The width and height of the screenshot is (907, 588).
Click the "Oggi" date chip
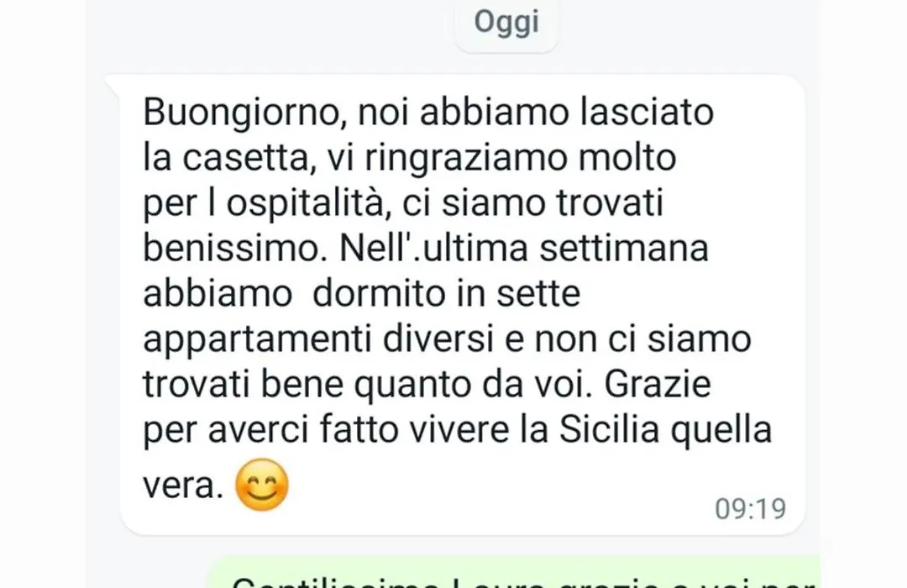click(x=506, y=24)
